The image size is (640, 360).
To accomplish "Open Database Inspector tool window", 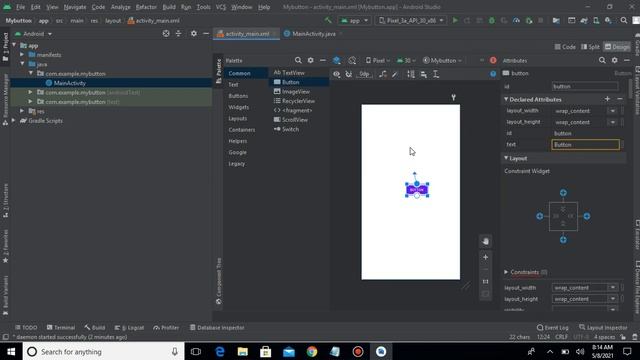I will coord(217,327).
